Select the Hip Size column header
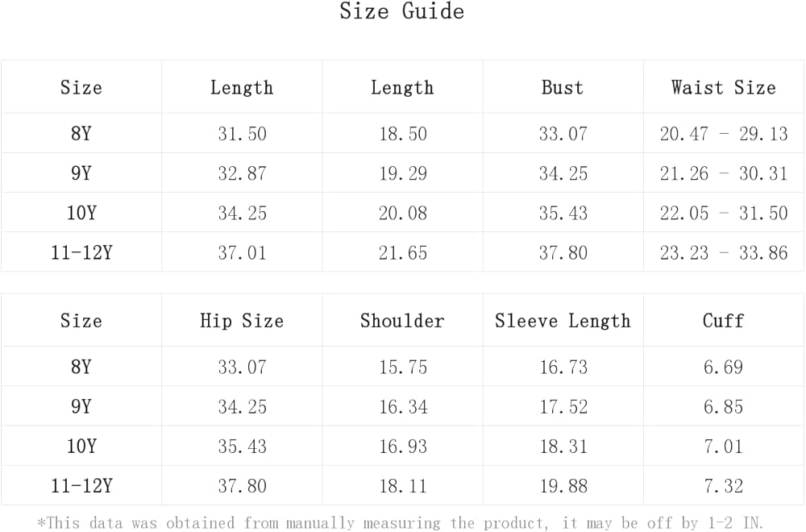The width and height of the screenshot is (806, 532). point(242,321)
